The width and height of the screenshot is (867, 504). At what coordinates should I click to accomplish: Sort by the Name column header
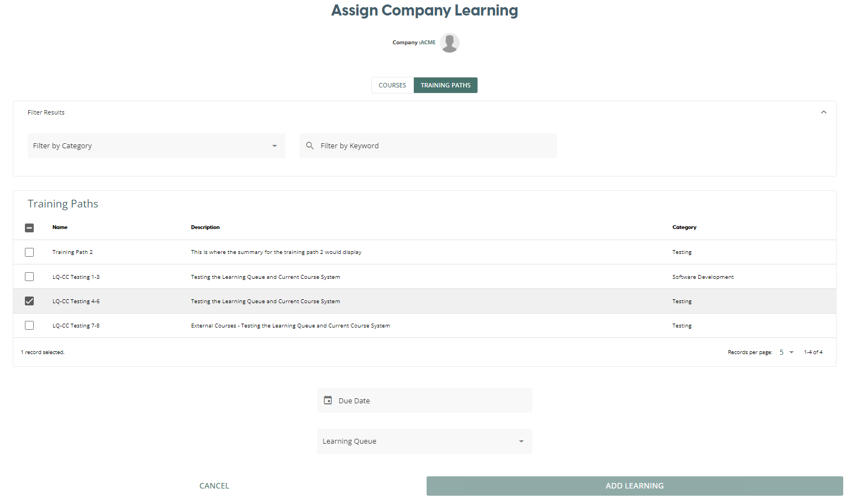(60, 227)
